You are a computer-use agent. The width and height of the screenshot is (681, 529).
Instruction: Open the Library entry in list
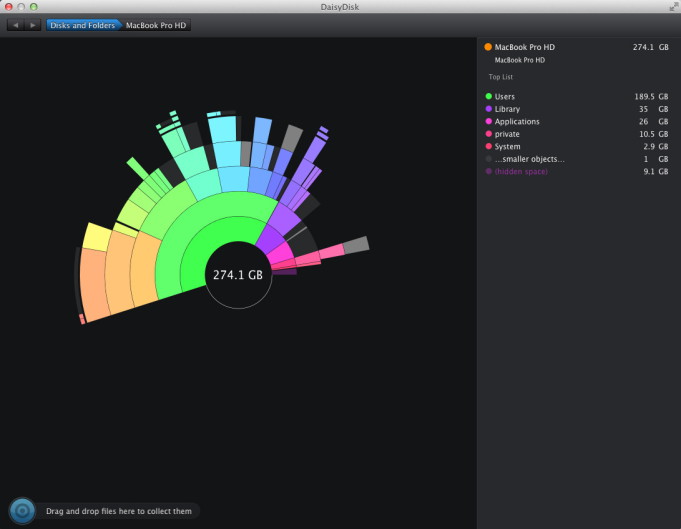pyautogui.click(x=507, y=109)
